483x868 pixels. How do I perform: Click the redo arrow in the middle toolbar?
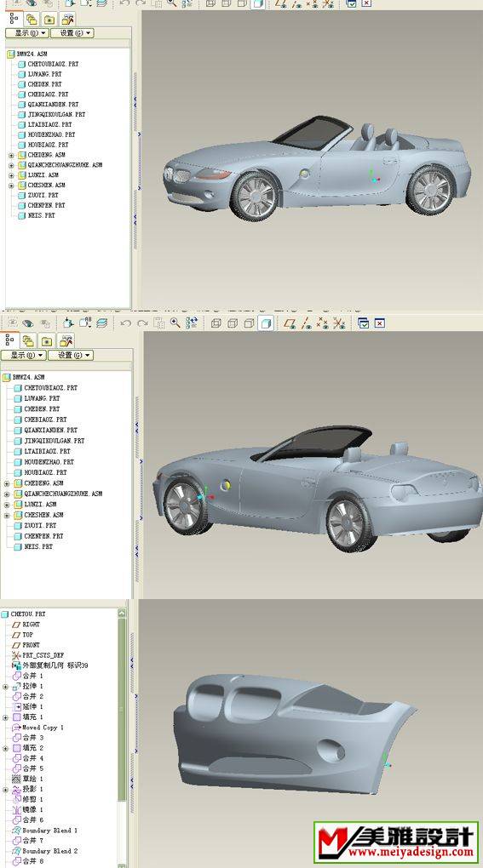(x=142, y=323)
